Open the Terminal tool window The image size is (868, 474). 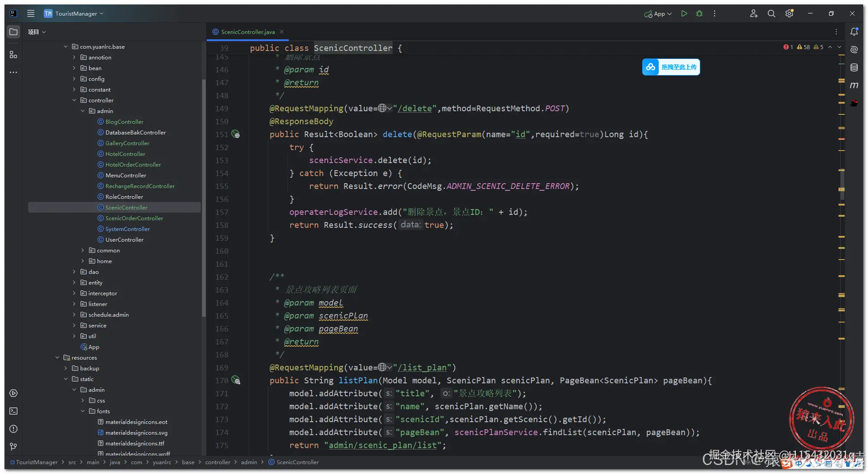point(13,411)
